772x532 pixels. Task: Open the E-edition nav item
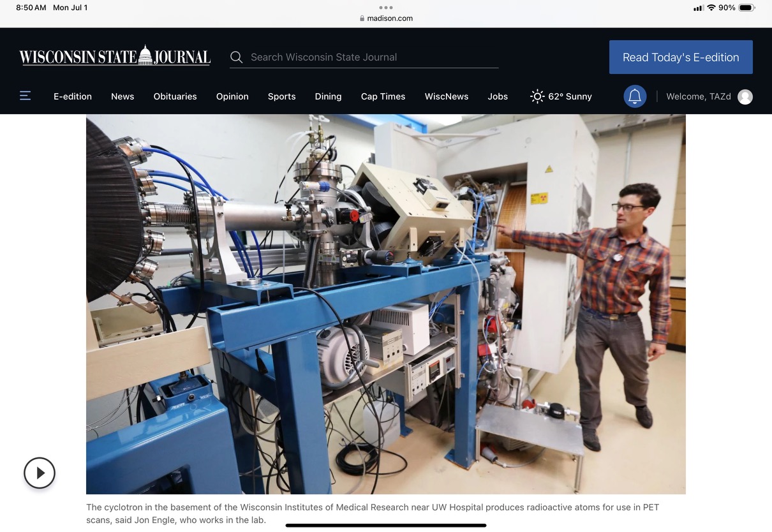pos(73,96)
